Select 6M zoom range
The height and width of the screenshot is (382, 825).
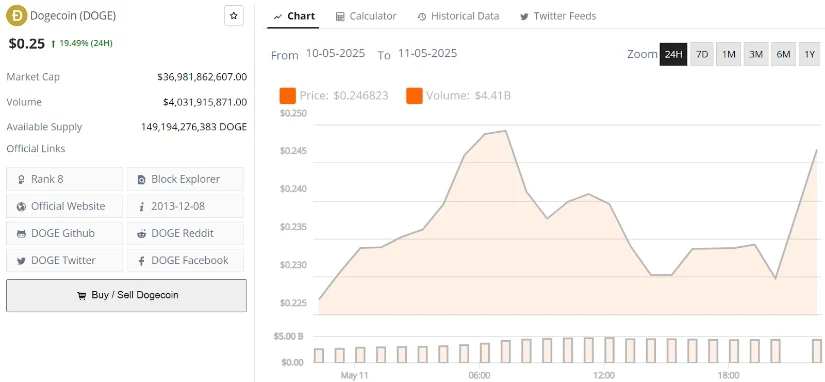[783, 54]
